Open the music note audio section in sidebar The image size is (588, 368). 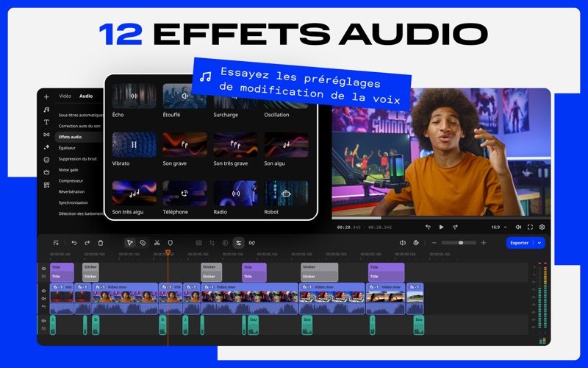click(x=46, y=109)
